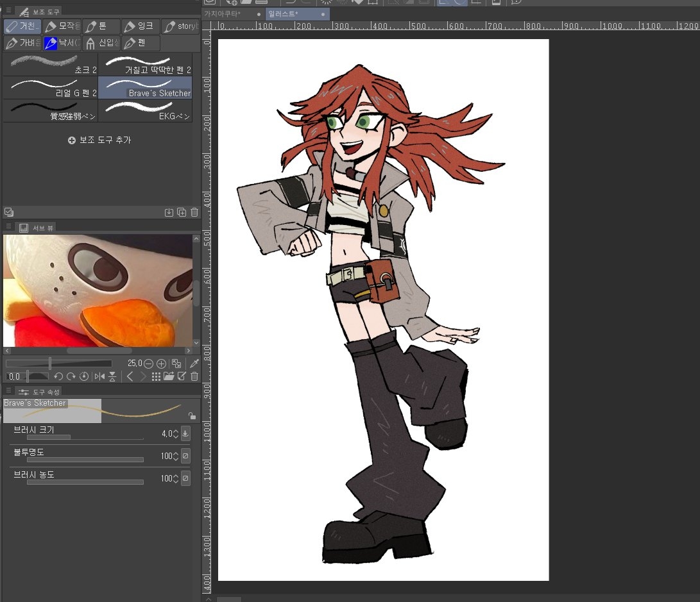700x602 pixels.
Task: Open the 보조 도구 panel hamburger menu
Action: point(9,11)
